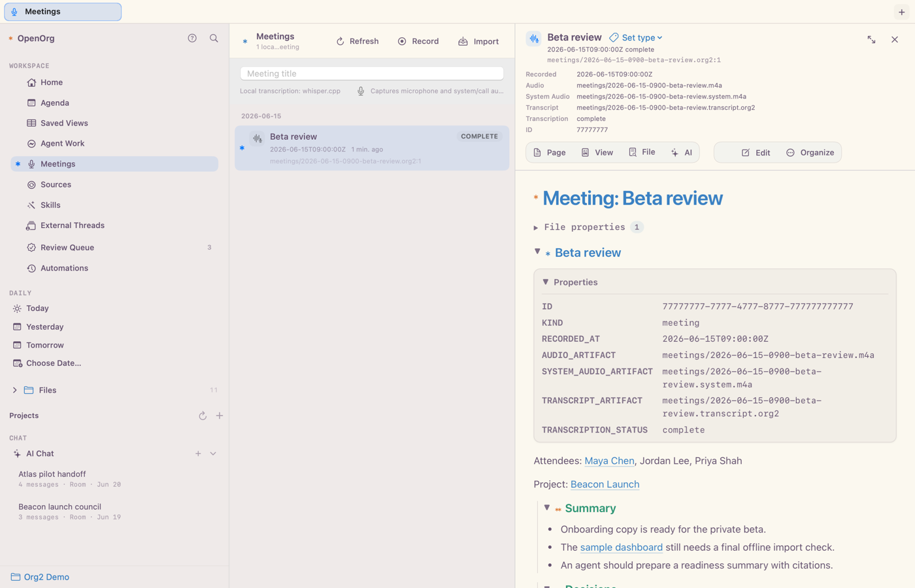The width and height of the screenshot is (915, 588).
Task: Expand File properties disclosure
Action: 536,227
